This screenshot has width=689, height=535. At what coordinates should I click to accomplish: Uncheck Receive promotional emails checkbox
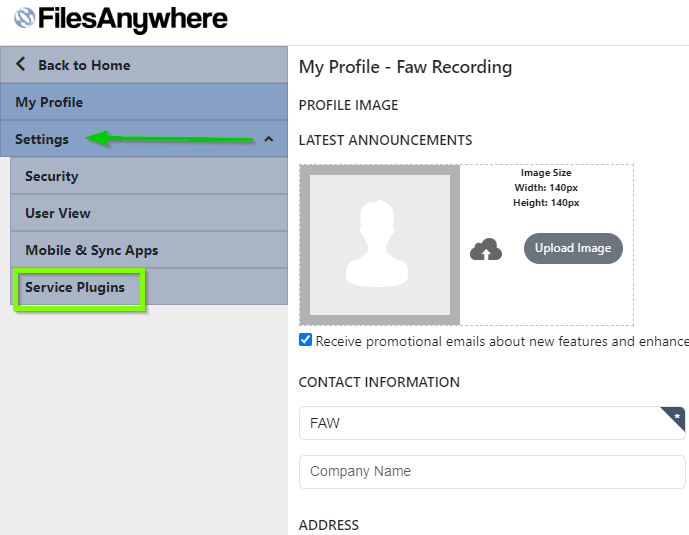pos(305,340)
